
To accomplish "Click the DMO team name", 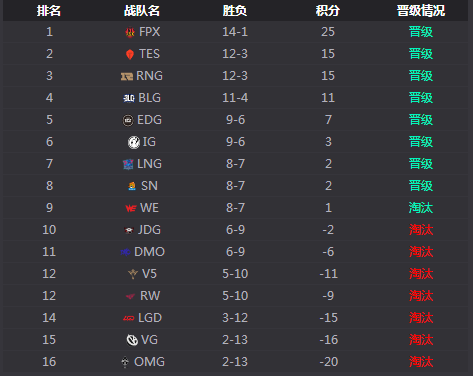I will [149, 252].
